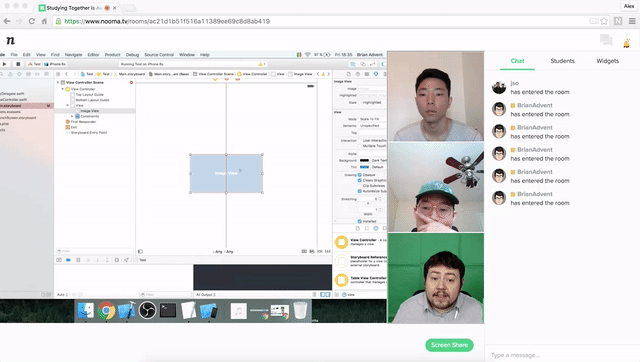Select Storyboard Entry Point in outline

(89, 133)
